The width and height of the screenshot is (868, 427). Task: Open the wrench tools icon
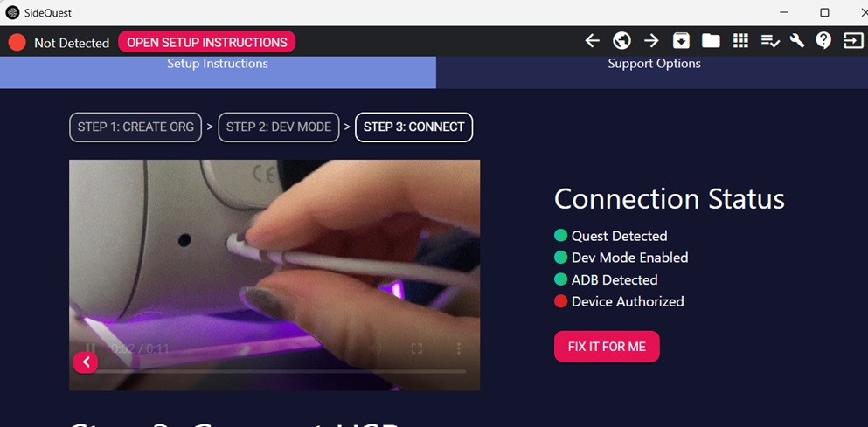(x=797, y=41)
